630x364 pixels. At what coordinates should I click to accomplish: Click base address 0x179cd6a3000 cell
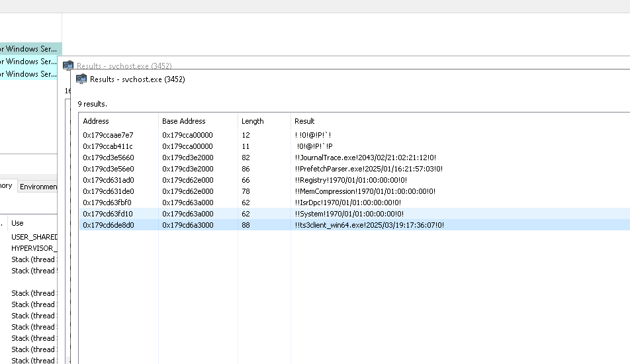(x=188, y=225)
